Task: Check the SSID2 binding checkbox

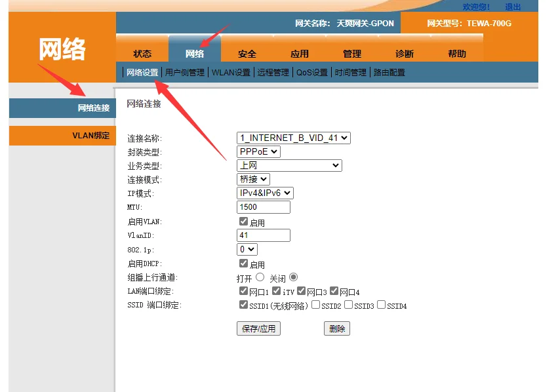Action: 315,305
